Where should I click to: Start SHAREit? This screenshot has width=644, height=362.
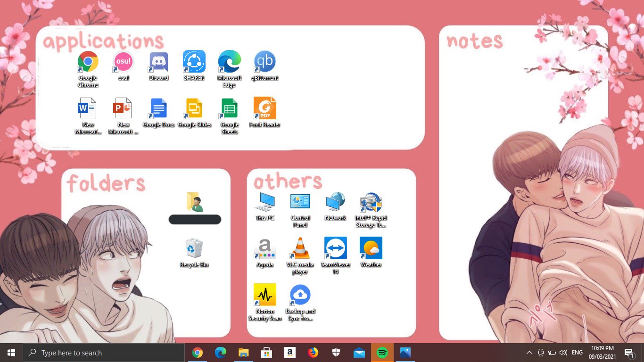[x=194, y=61]
